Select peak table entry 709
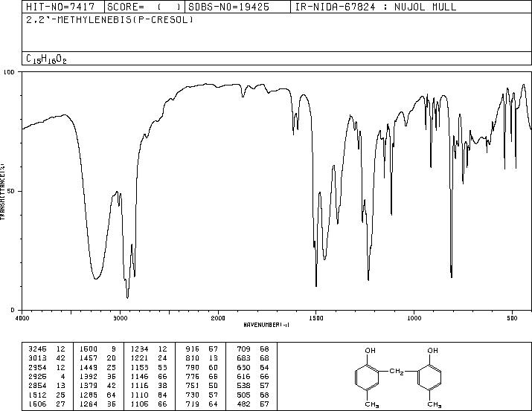The height and width of the screenshot is (411, 532). coord(243,349)
